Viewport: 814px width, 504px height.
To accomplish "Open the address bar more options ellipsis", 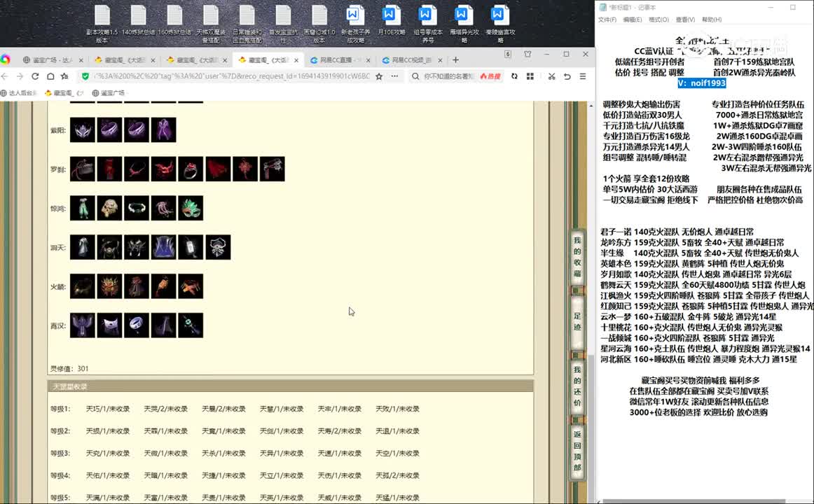I will point(394,76).
